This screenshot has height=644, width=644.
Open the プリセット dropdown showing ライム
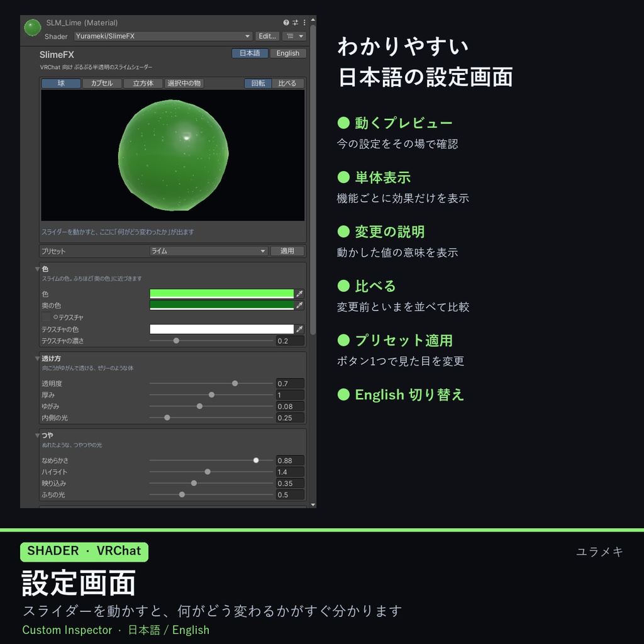pos(209,251)
